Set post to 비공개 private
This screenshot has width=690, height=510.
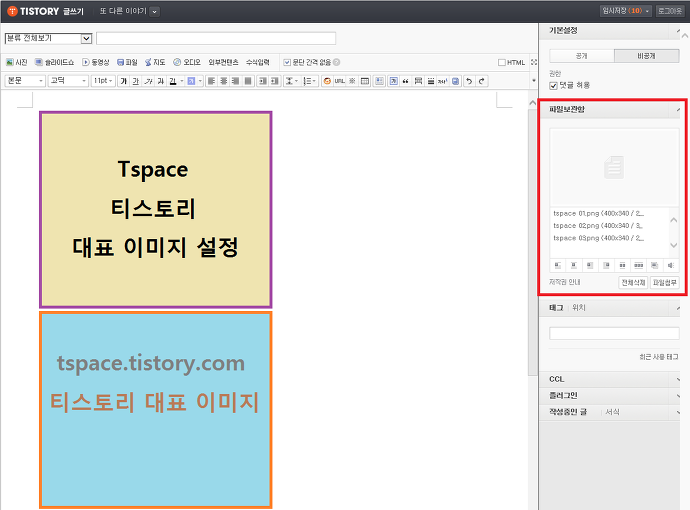(646, 56)
